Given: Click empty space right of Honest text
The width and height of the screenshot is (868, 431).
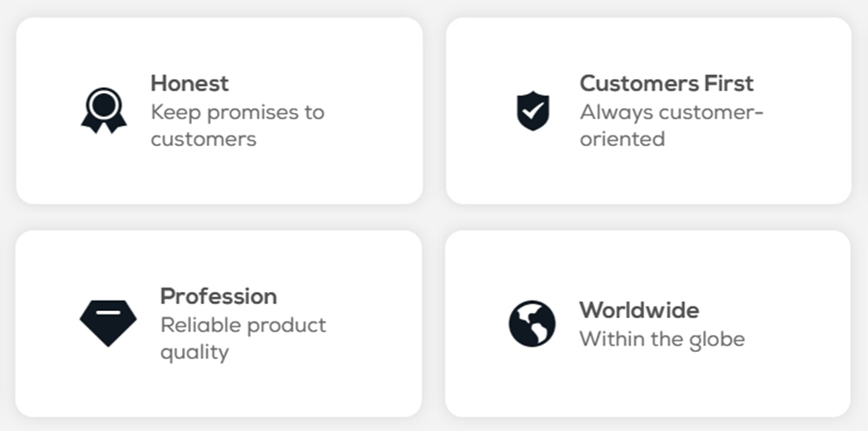Looking at the screenshot, I should tap(373, 111).
